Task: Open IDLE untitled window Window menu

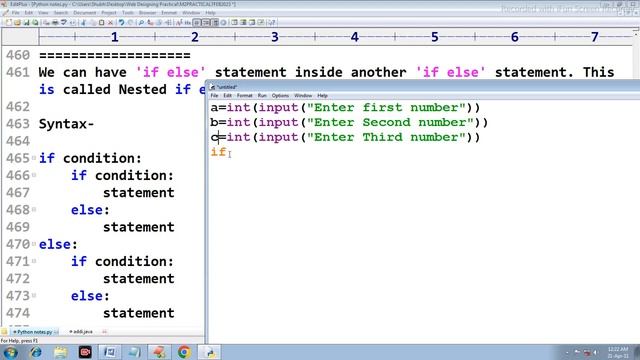Action: point(303,96)
